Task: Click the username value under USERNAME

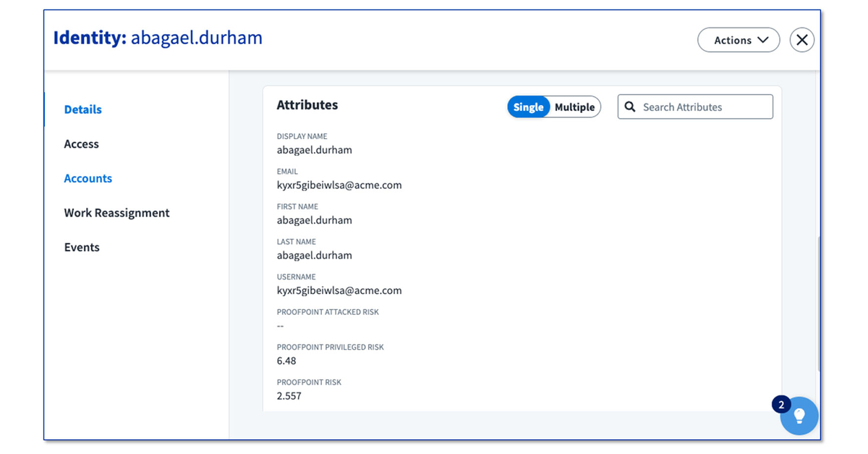Action: 339,290
